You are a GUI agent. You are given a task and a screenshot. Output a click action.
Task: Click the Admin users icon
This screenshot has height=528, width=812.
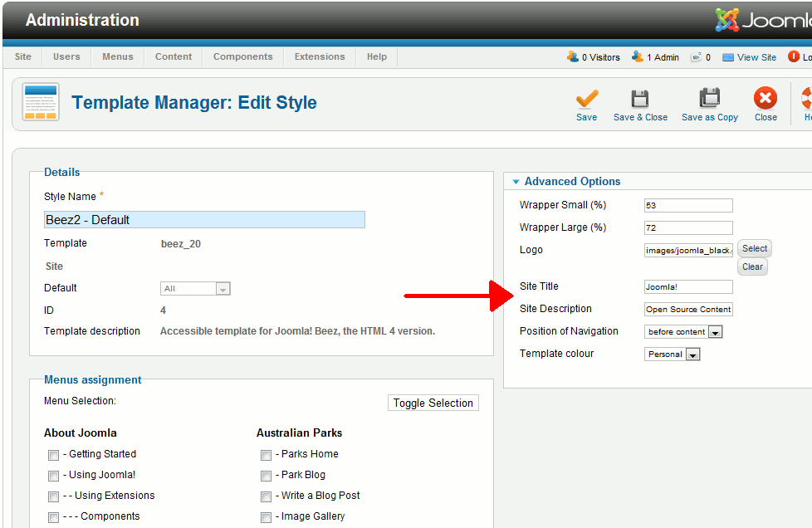pos(637,57)
